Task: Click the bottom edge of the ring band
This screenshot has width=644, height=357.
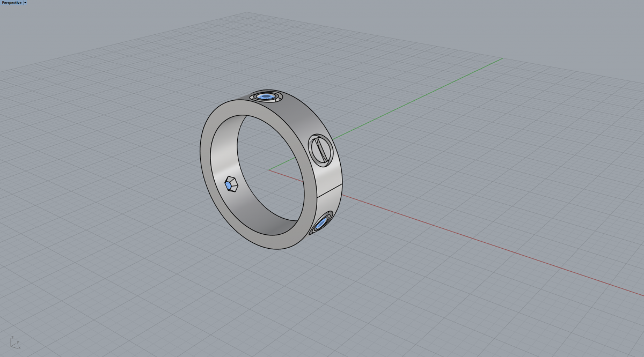Action: [x=279, y=248]
